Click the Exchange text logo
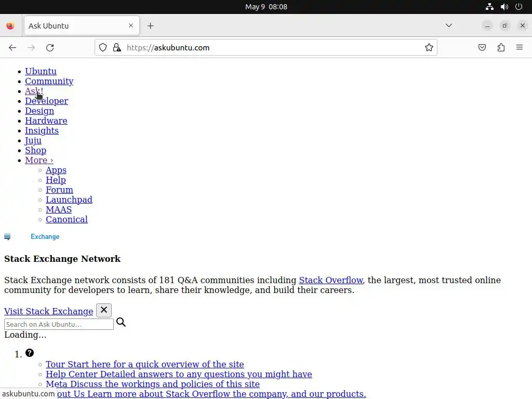532x399 pixels. (45, 237)
